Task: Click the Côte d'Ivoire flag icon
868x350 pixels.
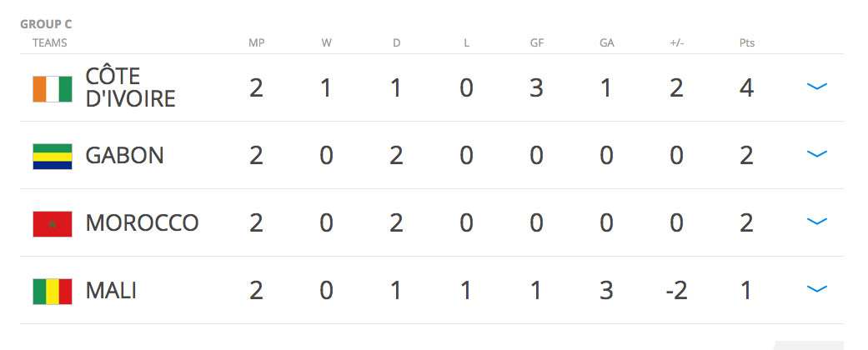Action: [52, 89]
